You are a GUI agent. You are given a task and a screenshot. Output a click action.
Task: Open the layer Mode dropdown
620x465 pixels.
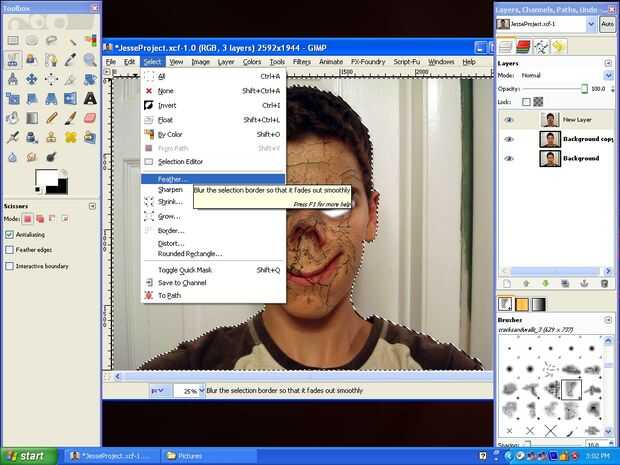click(608, 75)
